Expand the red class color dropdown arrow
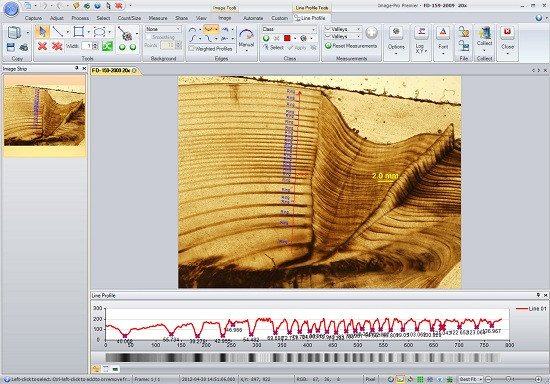Screen dimensions: 550x384 click(295, 38)
